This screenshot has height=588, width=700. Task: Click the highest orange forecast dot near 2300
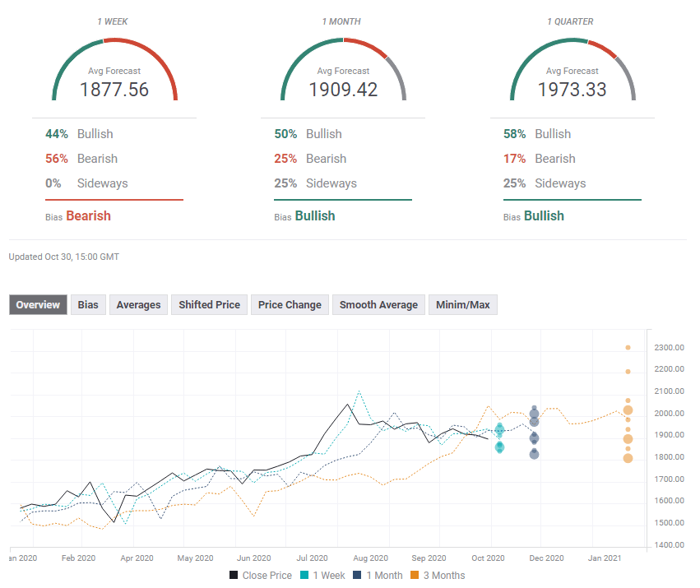(x=628, y=348)
